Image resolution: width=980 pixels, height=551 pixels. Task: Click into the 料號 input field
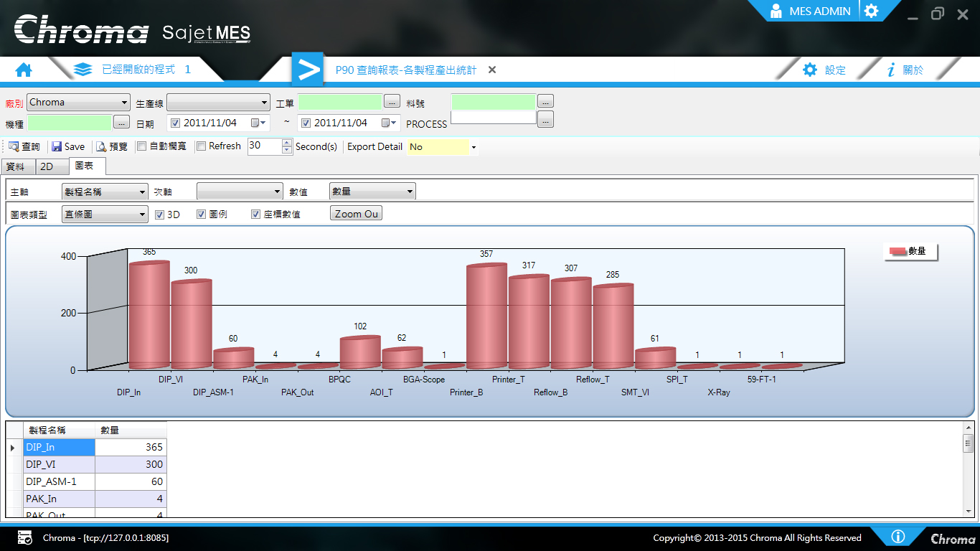tap(494, 102)
